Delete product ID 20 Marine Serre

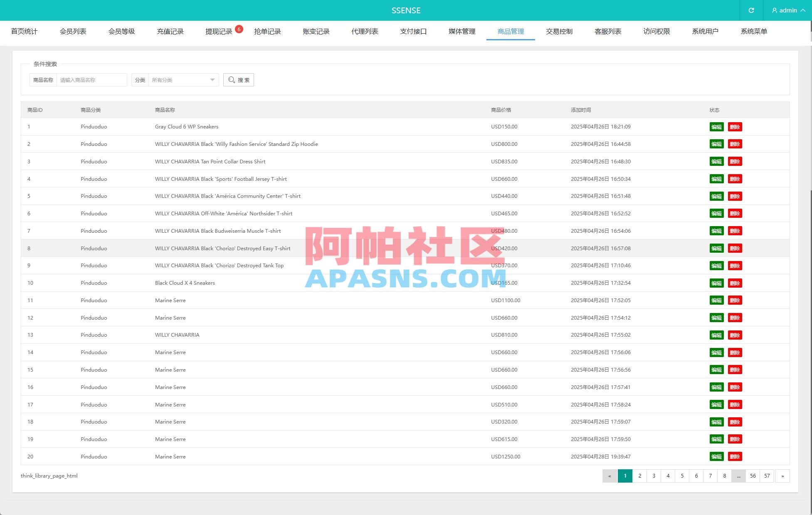[x=735, y=456]
